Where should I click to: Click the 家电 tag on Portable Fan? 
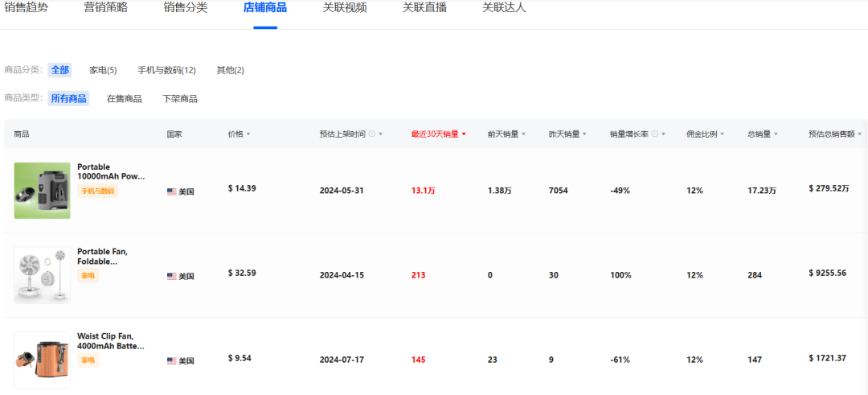88,275
